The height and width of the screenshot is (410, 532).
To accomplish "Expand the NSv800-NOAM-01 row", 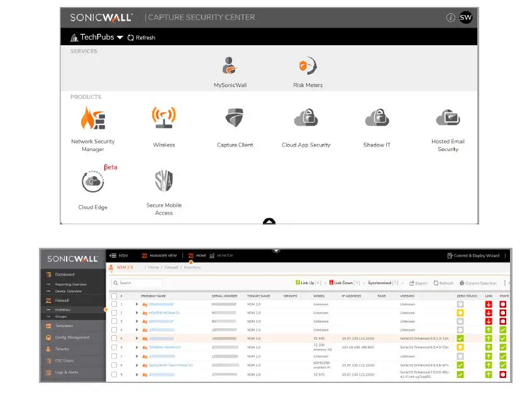I will 136,313.
